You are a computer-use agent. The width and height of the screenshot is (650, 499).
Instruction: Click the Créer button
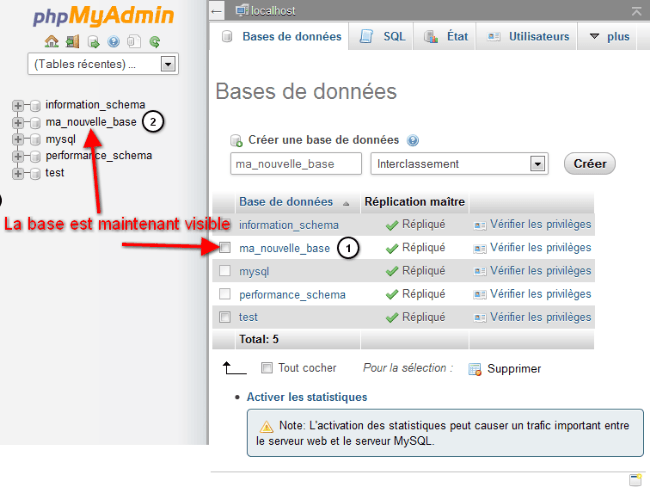589,164
